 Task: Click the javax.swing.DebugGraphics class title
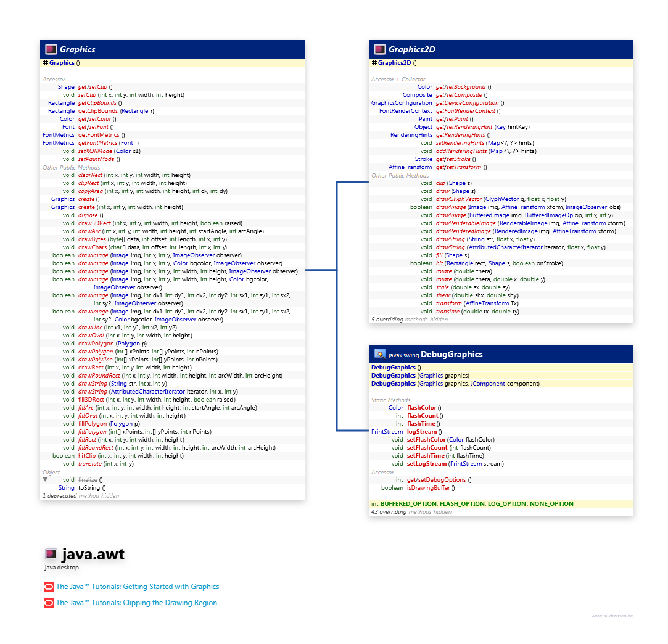tap(435, 354)
